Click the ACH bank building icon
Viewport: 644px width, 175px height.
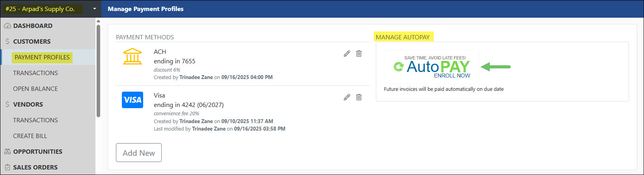click(x=133, y=57)
